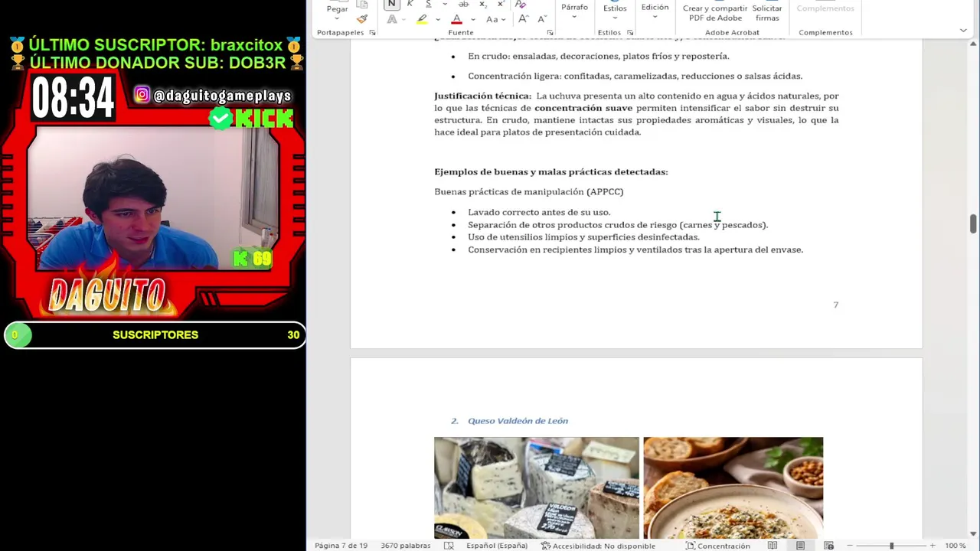
Task: Open Accesibilidad: No disponible status
Action: pyautogui.click(x=598, y=546)
